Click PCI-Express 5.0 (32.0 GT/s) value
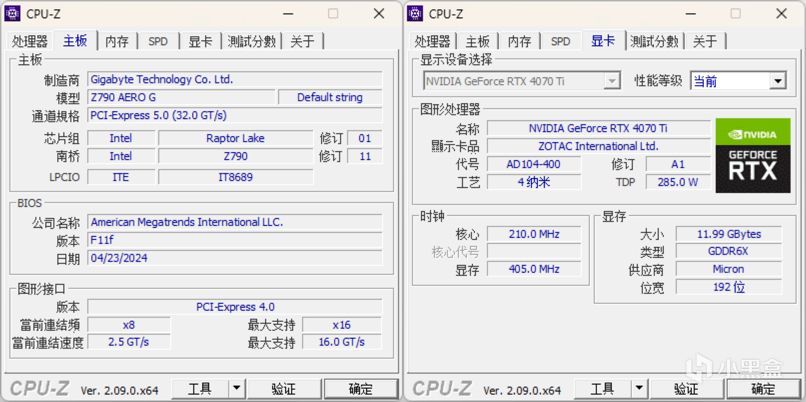Viewport: 806px width, 402px height. (235, 115)
